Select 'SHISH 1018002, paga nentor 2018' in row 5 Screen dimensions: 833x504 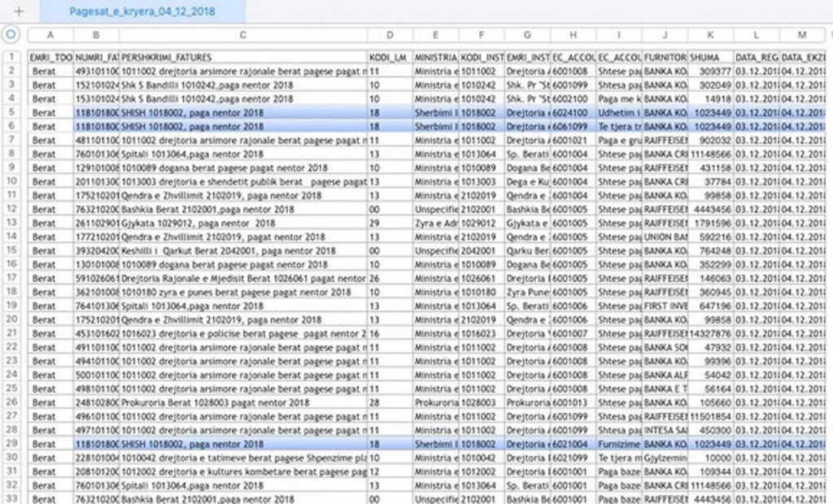click(x=242, y=113)
